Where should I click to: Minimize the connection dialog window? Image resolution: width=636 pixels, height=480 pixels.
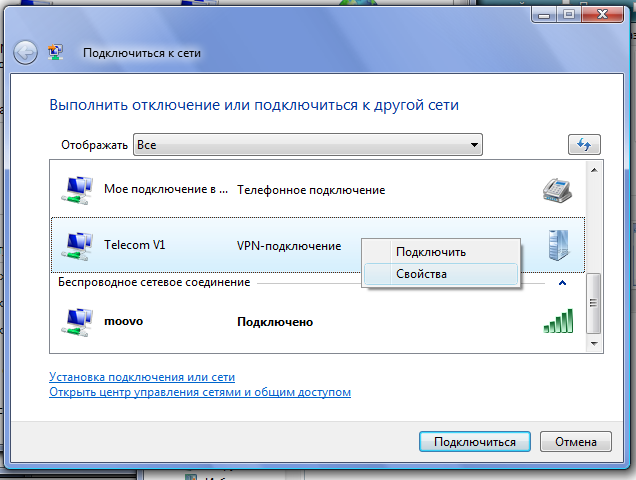pyautogui.click(x=544, y=14)
